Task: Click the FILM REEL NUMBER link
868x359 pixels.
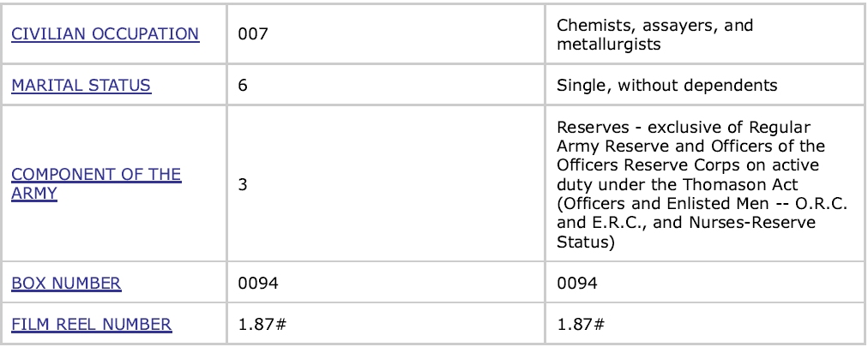Action: point(91,324)
